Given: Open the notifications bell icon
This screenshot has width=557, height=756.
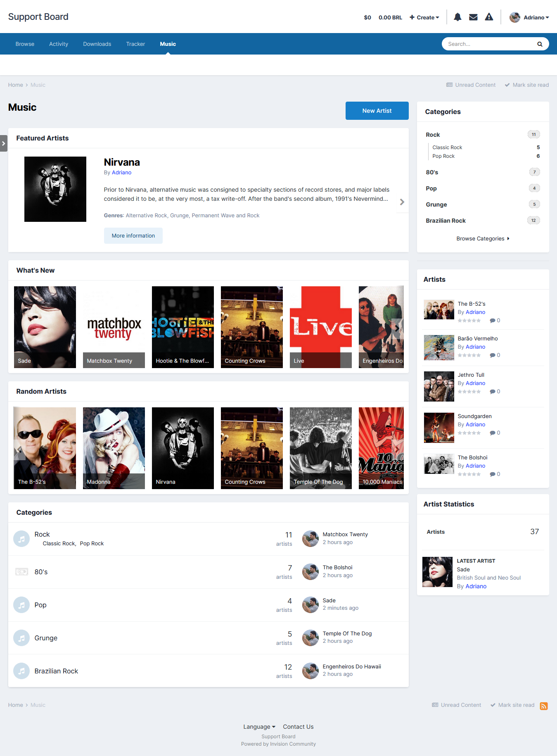Looking at the screenshot, I should point(457,17).
